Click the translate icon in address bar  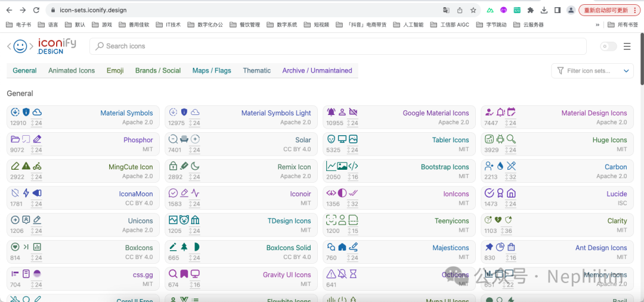pos(446,10)
